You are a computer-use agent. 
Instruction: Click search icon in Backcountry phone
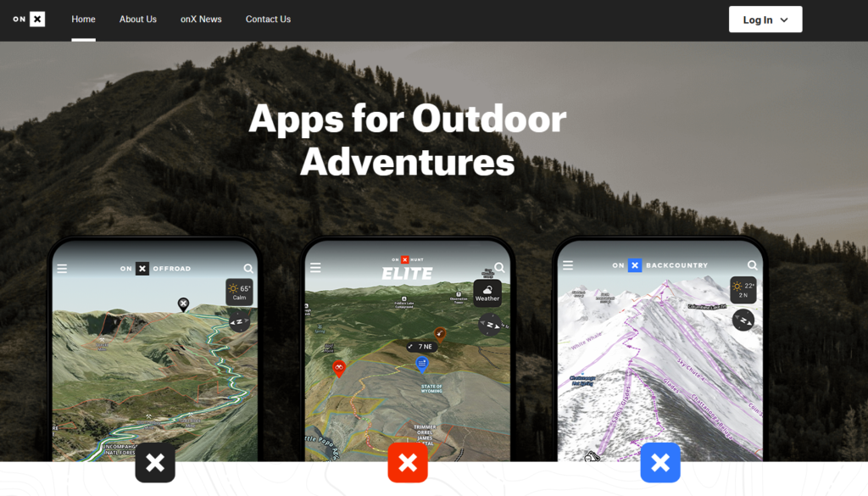click(x=753, y=265)
